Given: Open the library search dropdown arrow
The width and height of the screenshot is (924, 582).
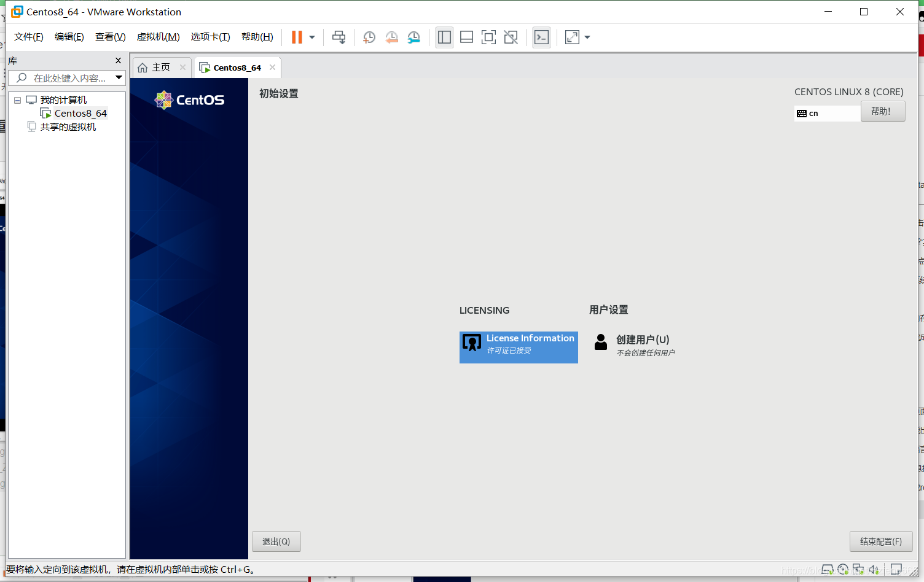Looking at the screenshot, I should (119, 78).
